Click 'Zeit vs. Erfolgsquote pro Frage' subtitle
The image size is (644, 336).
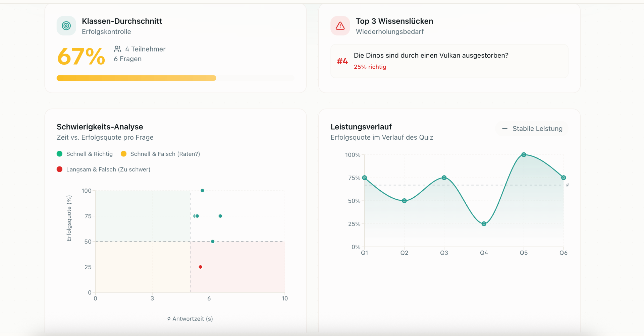click(105, 137)
